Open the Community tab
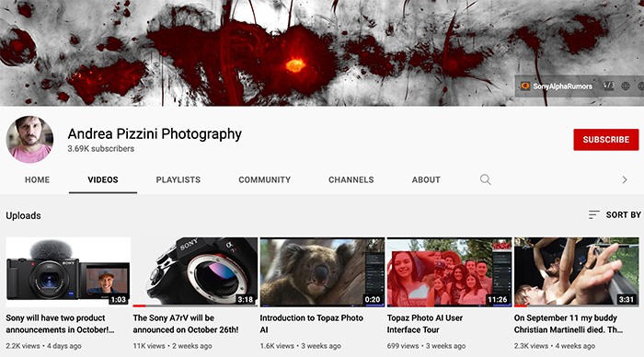Viewport: 644px width, 357px height. 265,180
